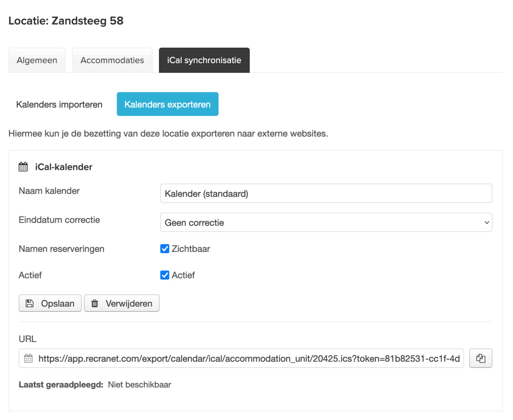Uncheck the Zichtbaar checkbox
The height and width of the screenshot is (420, 513).
point(164,249)
